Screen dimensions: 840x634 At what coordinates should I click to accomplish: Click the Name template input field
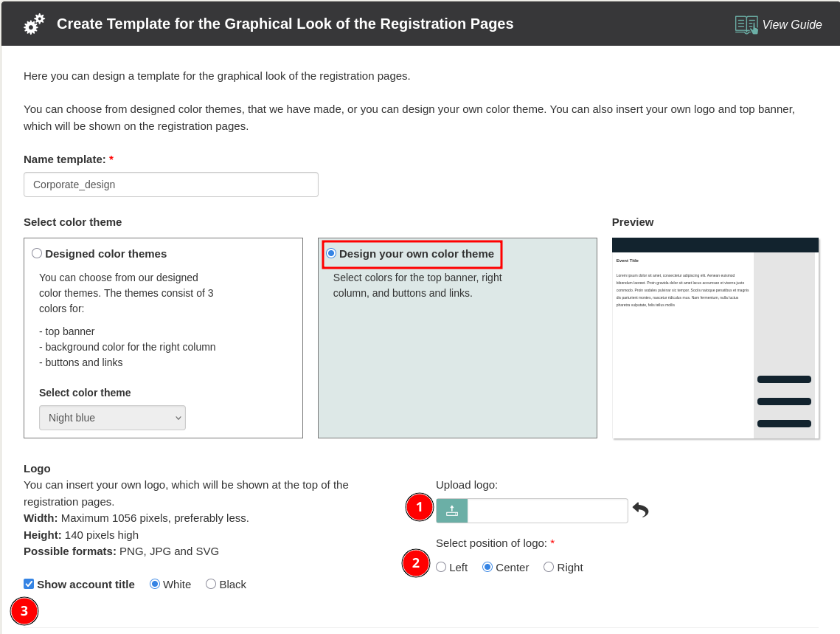(x=171, y=185)
